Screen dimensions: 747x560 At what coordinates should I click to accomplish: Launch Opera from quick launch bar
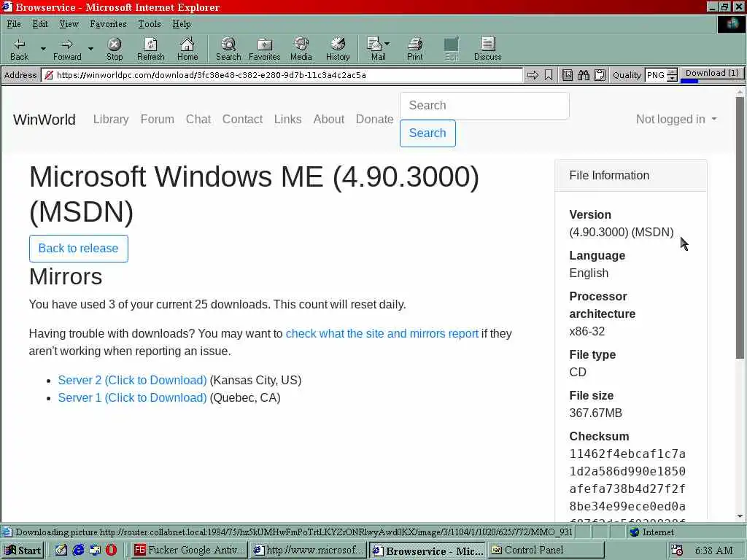pos(112,550)
